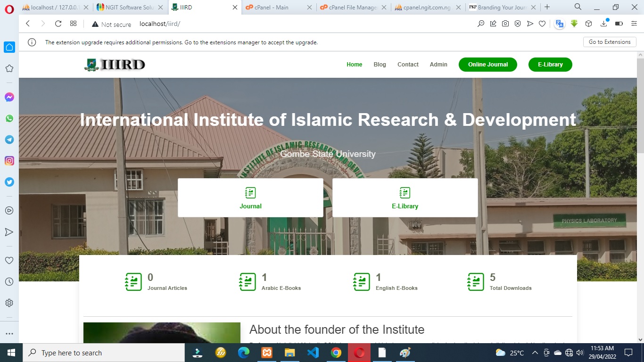Open the Admin navigation link
This screenshot has width=644, height=362.
pos(438,65)
